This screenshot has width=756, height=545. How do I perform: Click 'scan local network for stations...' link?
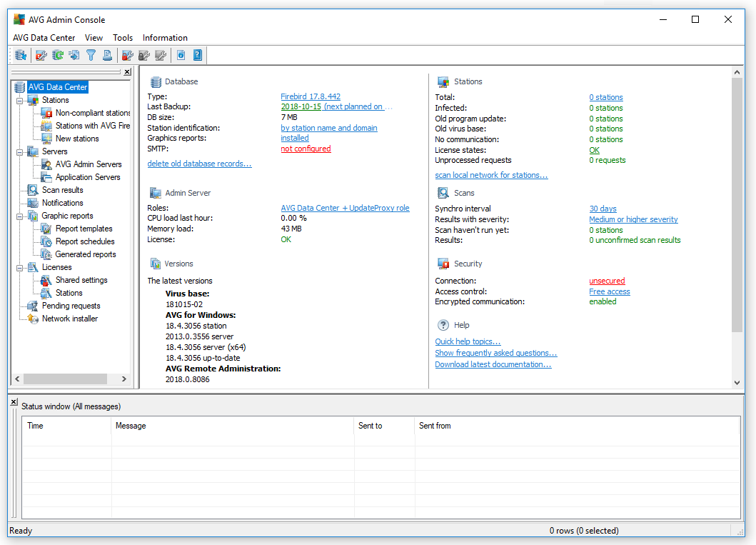[x=491, y=175]
